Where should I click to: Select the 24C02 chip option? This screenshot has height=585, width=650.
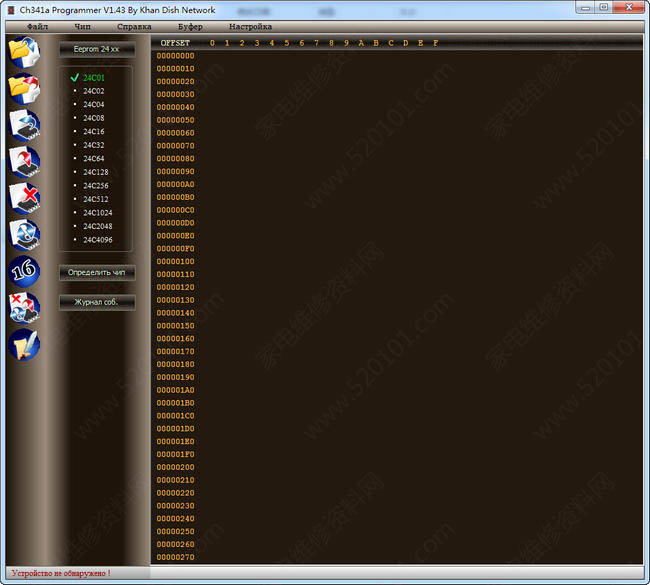(93, 91)
